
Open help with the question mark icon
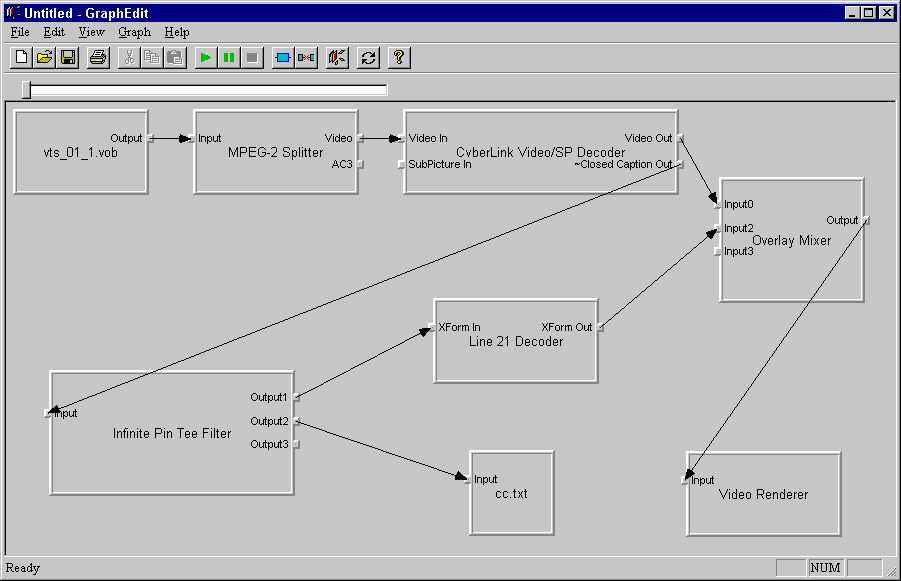(399, 57)
